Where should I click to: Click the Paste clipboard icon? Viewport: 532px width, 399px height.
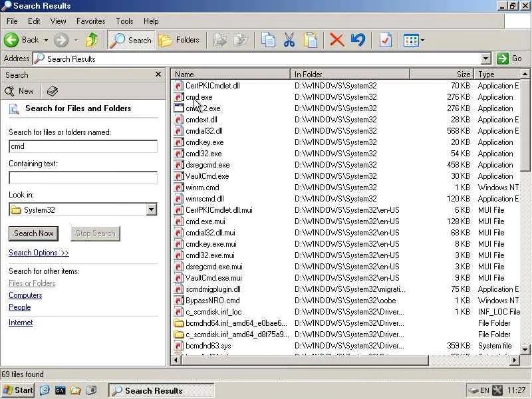[310, 40]
